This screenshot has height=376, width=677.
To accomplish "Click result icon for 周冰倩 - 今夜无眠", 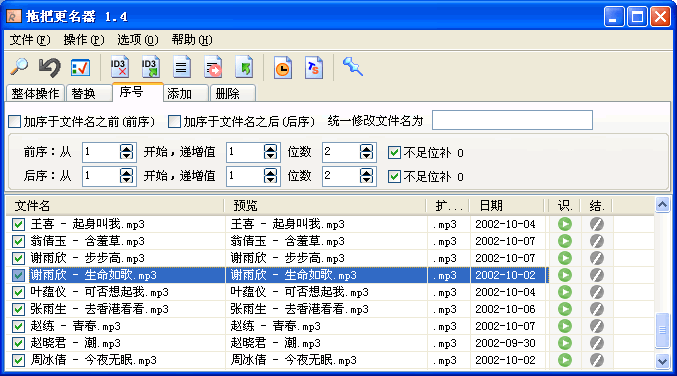I will tap(597, 360).
